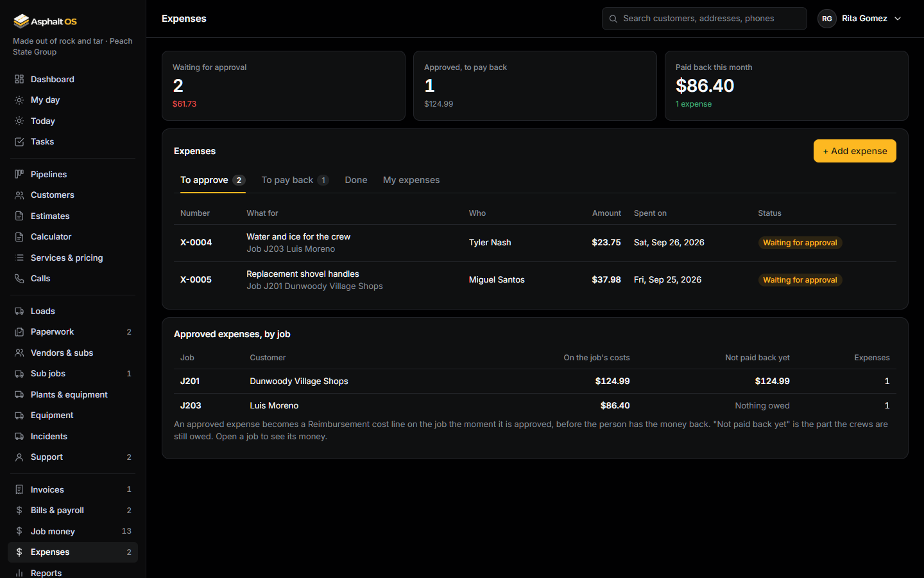Click the Bills & payroll dollar icon
The width and height of the screenshot is (924, 578).
tap(19, 511)
